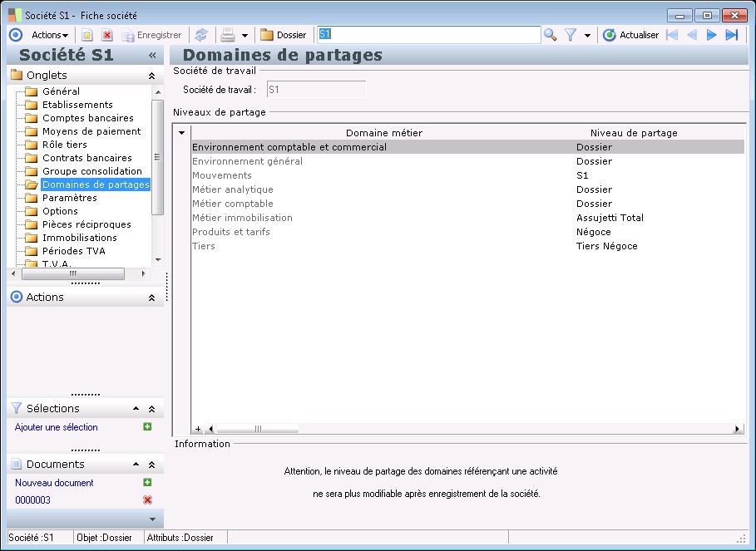Screen dimensions: 756x551
Task: Go to last record navigation icon
Action: (731, 35)
